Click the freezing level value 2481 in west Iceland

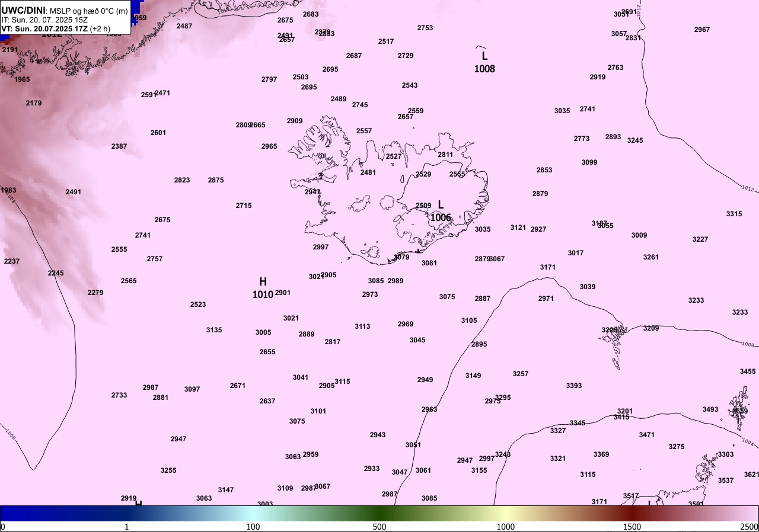point(368,172)
